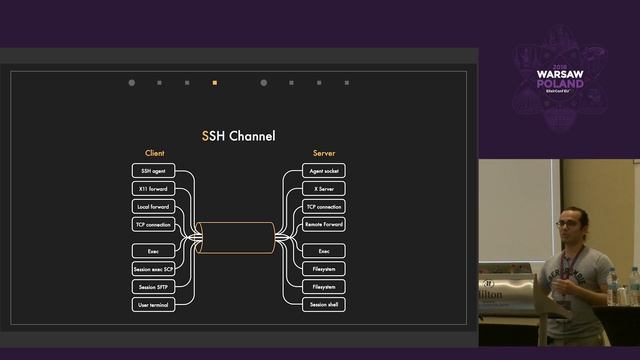Select the X11 forward box

[153, 189]
